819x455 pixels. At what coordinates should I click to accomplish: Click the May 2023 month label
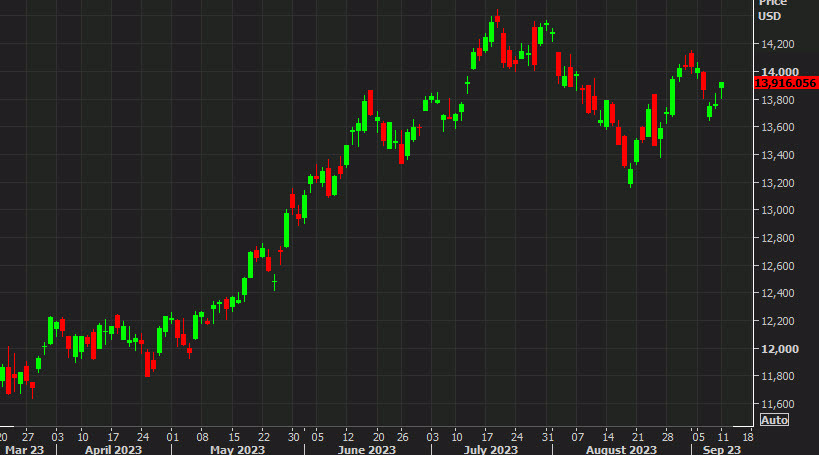coord(238,450)
